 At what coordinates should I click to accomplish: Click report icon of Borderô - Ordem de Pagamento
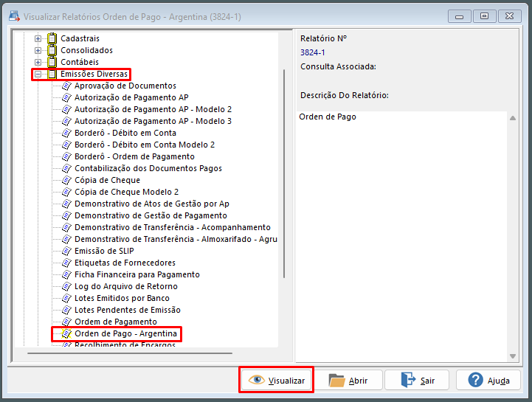[67, 156]
